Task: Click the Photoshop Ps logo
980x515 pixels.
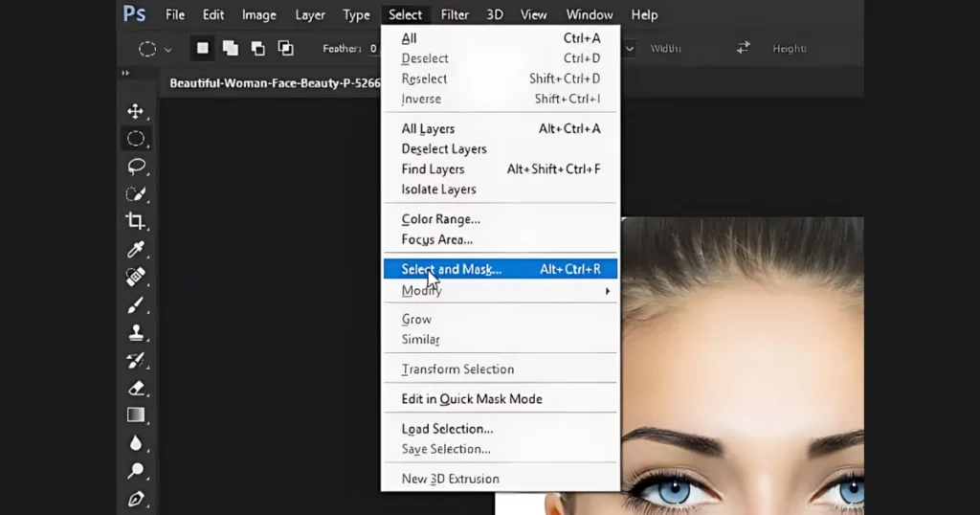Action: (x=134, y=13)
